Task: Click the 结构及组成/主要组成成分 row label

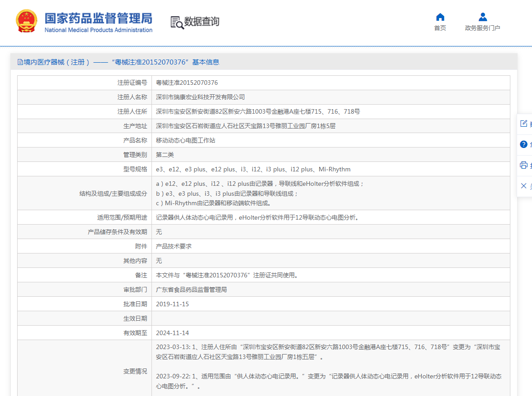Action: tap(113, 193)
